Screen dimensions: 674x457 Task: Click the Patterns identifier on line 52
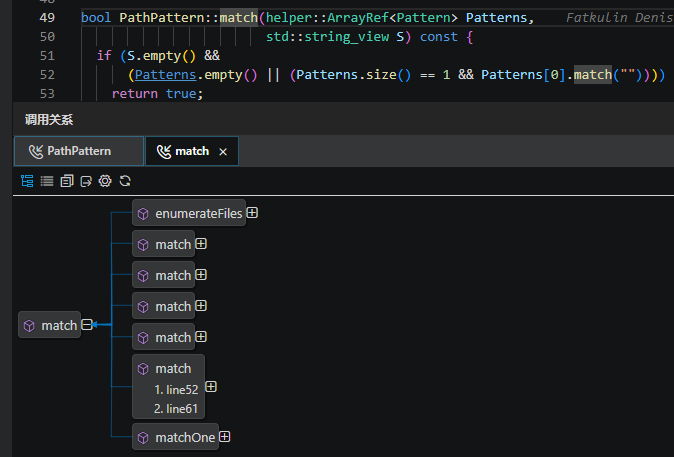click(165, 75)
